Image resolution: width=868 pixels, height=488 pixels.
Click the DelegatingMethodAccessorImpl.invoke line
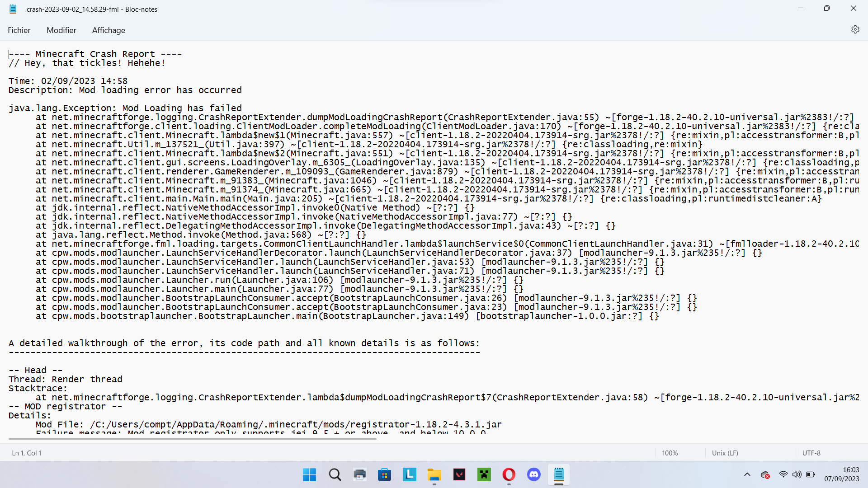325,226
